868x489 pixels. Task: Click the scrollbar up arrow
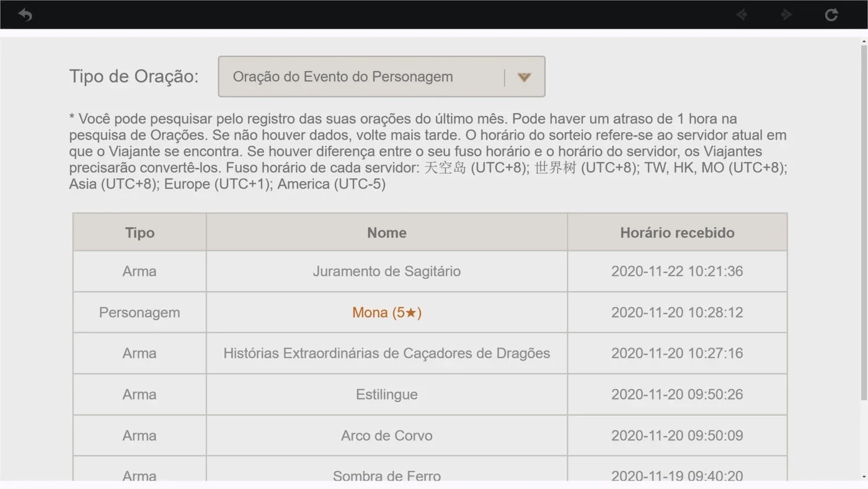click(864, 42)
